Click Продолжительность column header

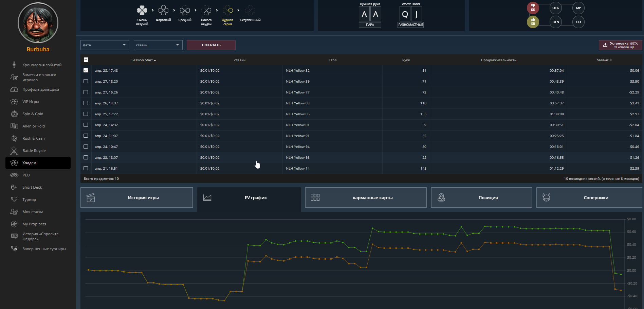(x=498, y=60)
